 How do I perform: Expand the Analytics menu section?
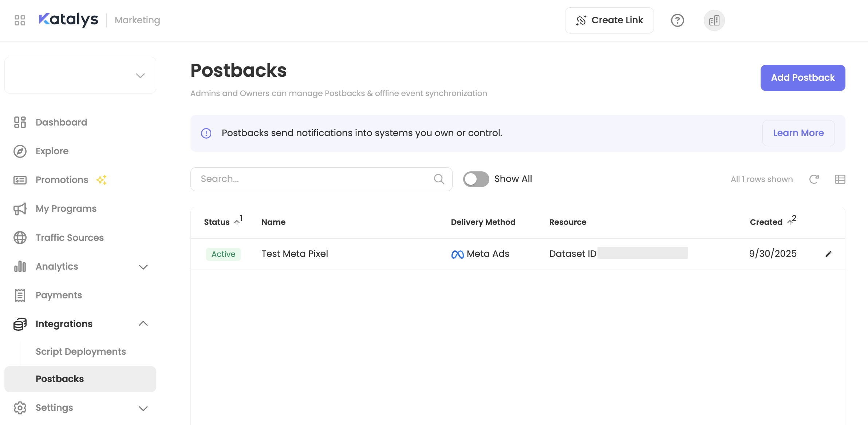tap(143, 267)
